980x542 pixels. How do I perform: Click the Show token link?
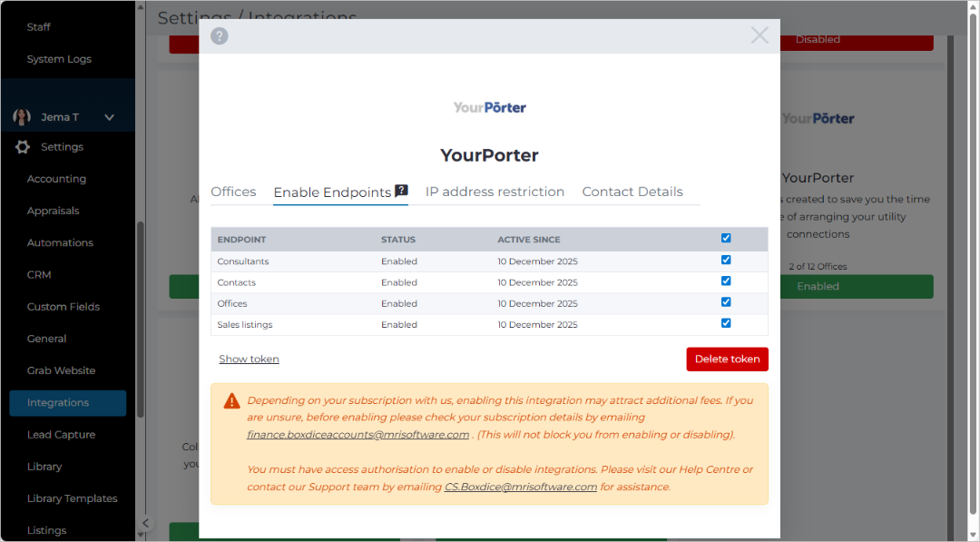point(249,359)
